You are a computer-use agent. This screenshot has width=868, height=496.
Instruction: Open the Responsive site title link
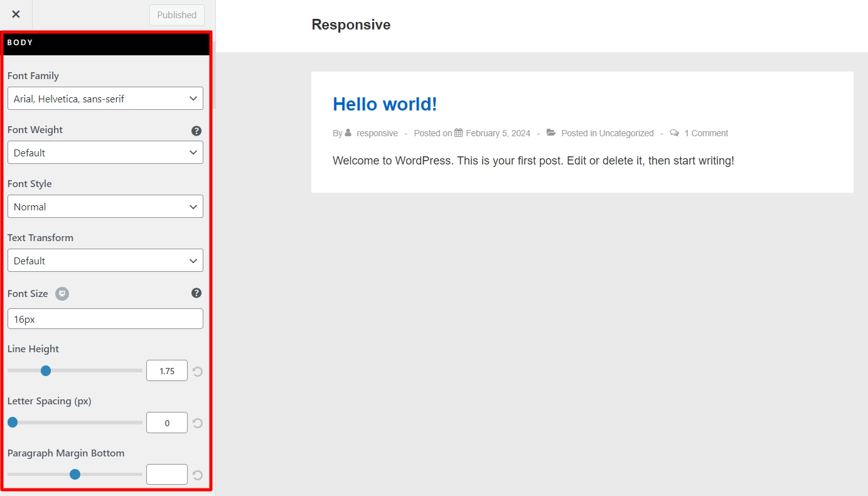coord(351,24)
